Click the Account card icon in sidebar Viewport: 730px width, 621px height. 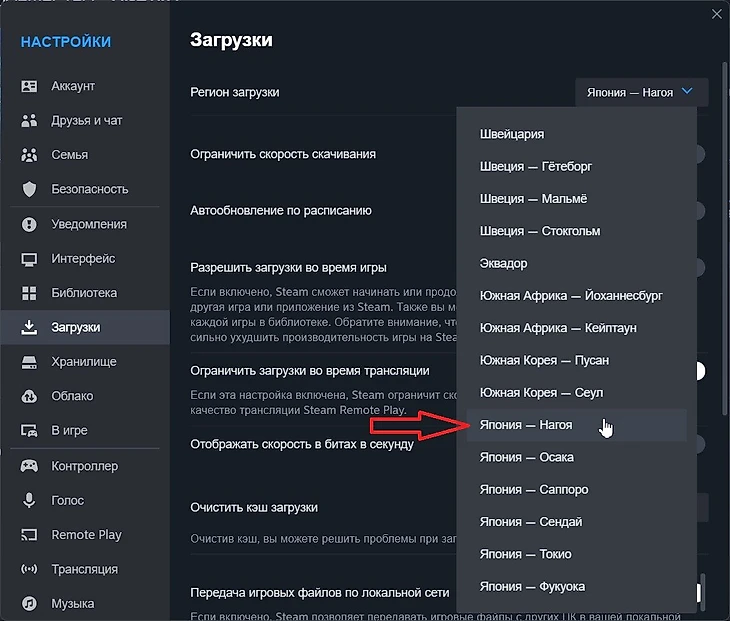(x=29, y=86)
